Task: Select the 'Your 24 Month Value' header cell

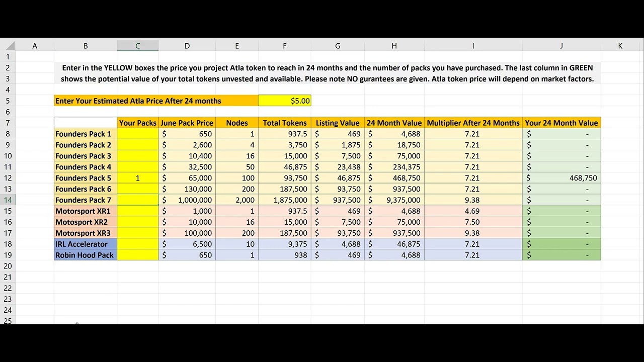Action: click(x=561, y=123)
